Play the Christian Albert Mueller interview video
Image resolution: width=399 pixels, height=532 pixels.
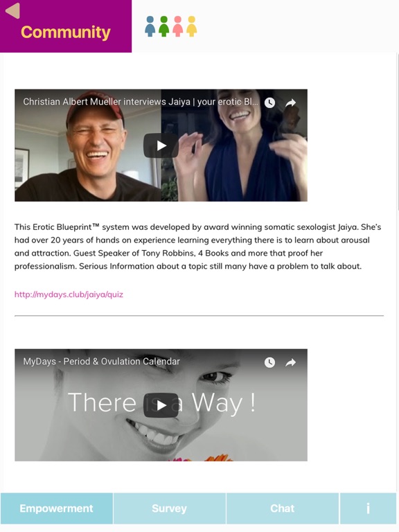(x=161, y=145)
